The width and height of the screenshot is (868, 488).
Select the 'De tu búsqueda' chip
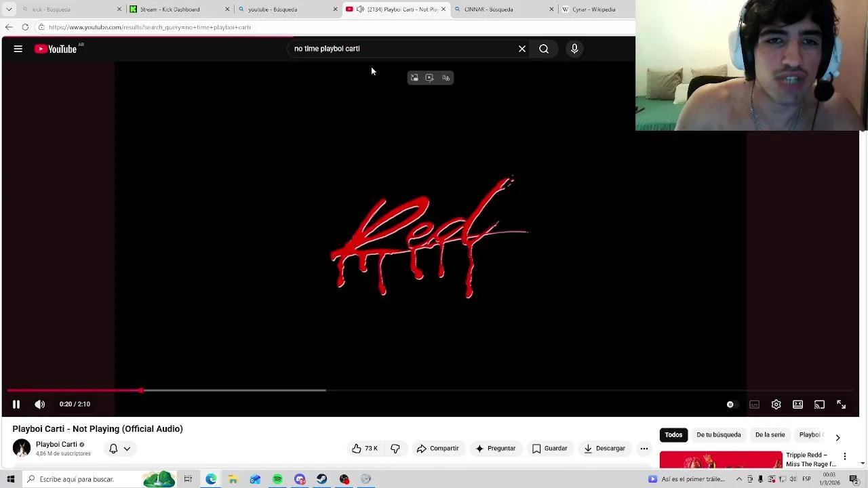tap(719, 435)
